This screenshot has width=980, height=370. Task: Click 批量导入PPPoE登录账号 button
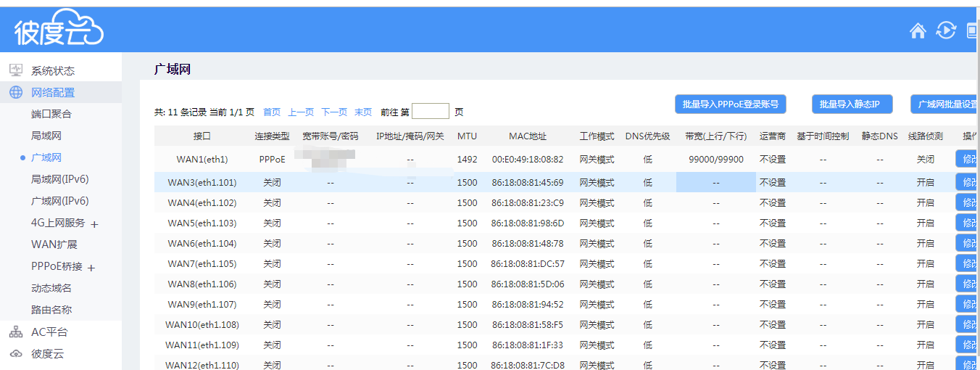(x=730, y=104)
